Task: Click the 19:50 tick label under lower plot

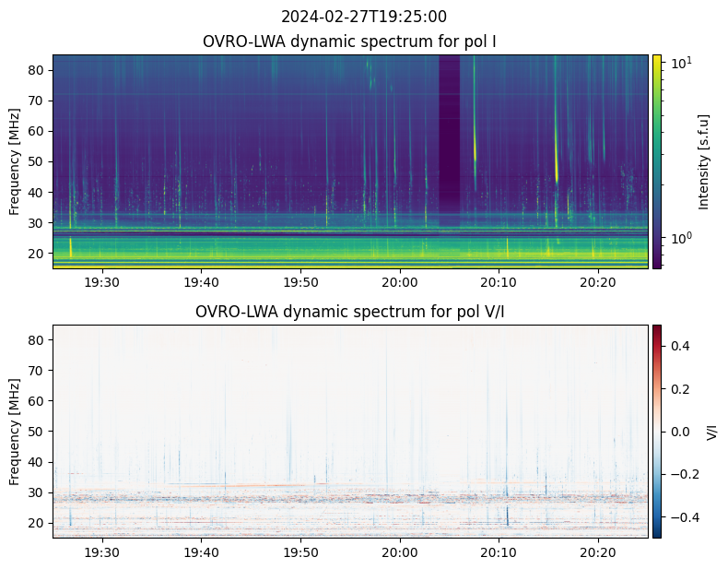Action: click(x=300, y=552)
